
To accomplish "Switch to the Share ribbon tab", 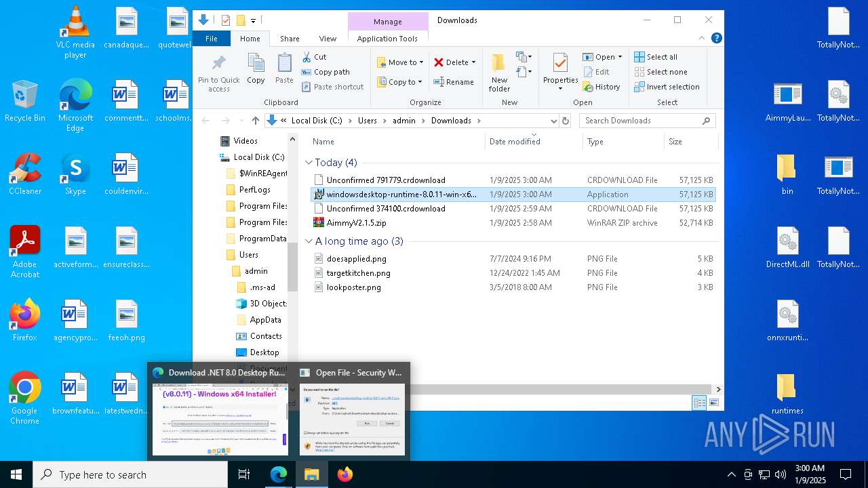I will coord(290,39).
